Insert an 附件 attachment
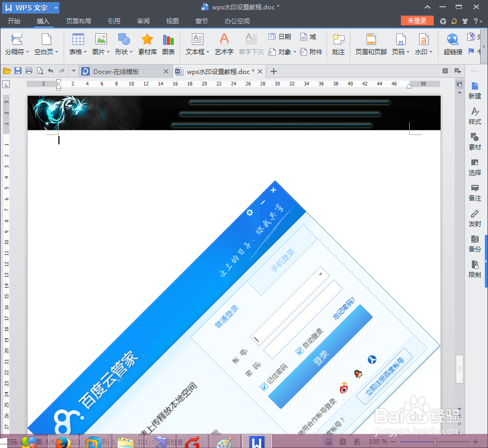 click(311, 52)
